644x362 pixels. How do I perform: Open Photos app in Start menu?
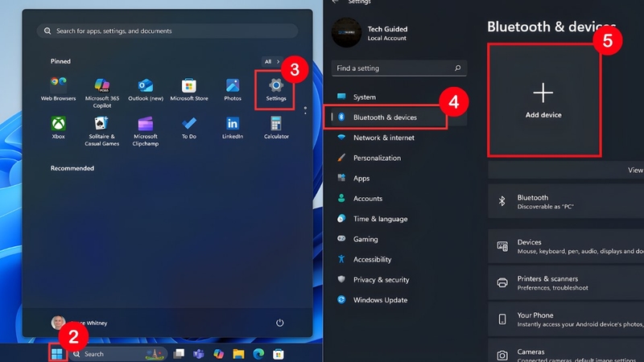point(233,88)
